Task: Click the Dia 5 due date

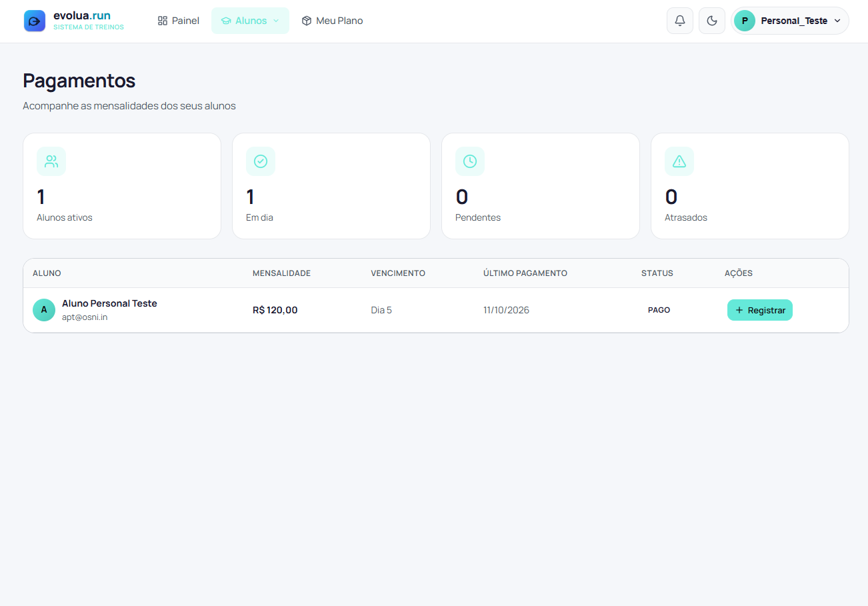Action: click(x=381, y=310)
